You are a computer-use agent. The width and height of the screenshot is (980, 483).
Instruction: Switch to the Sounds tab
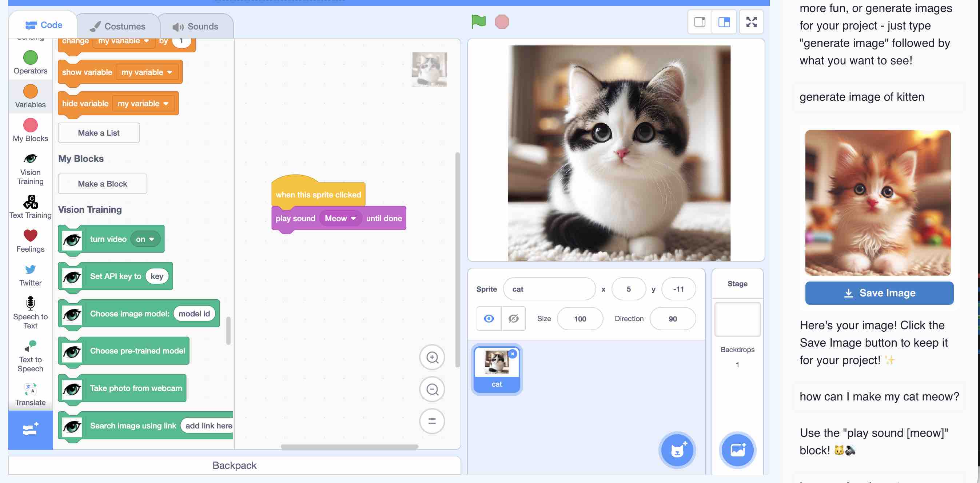(196, 26)
